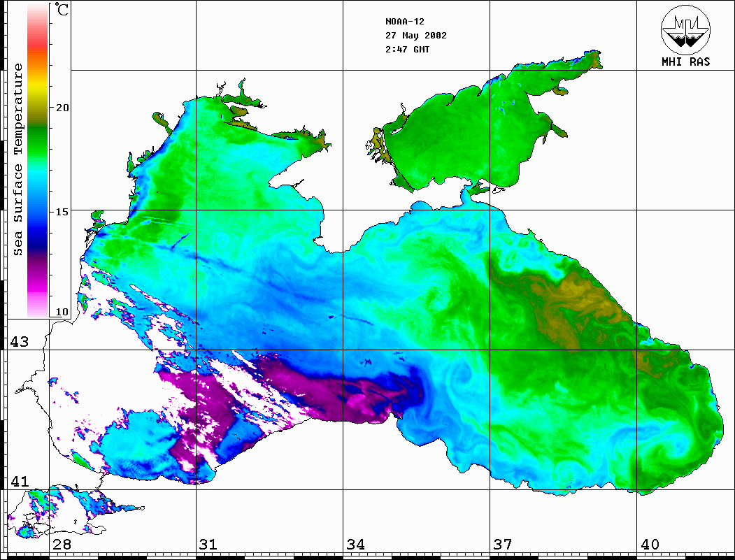Click latitude label '43'
The height and width of the screenshot is (560, 735).
(x=20, y=342)
